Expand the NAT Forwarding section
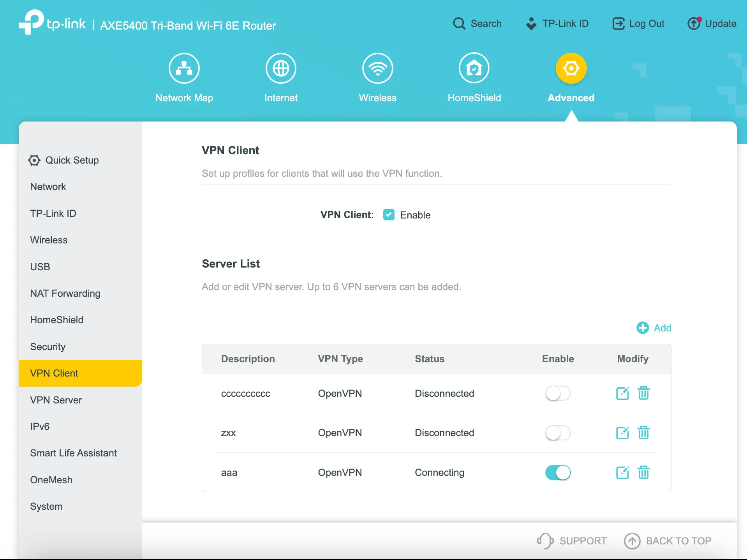 (65, 293)
